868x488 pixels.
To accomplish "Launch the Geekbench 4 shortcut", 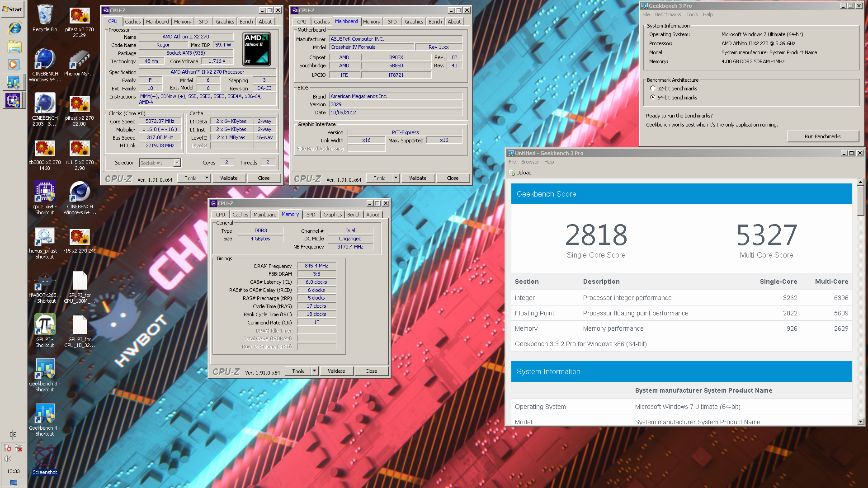I will click(x=45, y=419).
